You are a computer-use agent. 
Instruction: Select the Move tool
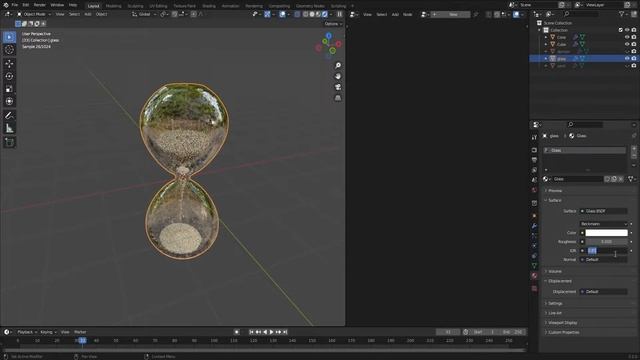(x=9, y=64)
